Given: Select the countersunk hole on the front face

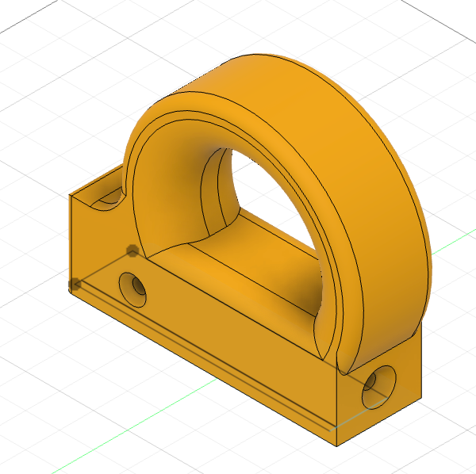Looking at the screenshot, I should pyautogui.click(x=133, y=289).
